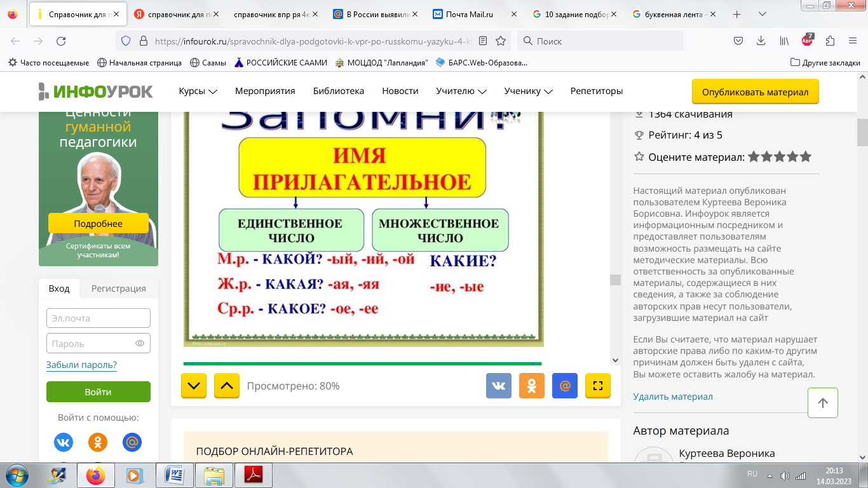868x488 pixels.
Task: Click RU language indicator in tray
Action: (x=752, y=474)
